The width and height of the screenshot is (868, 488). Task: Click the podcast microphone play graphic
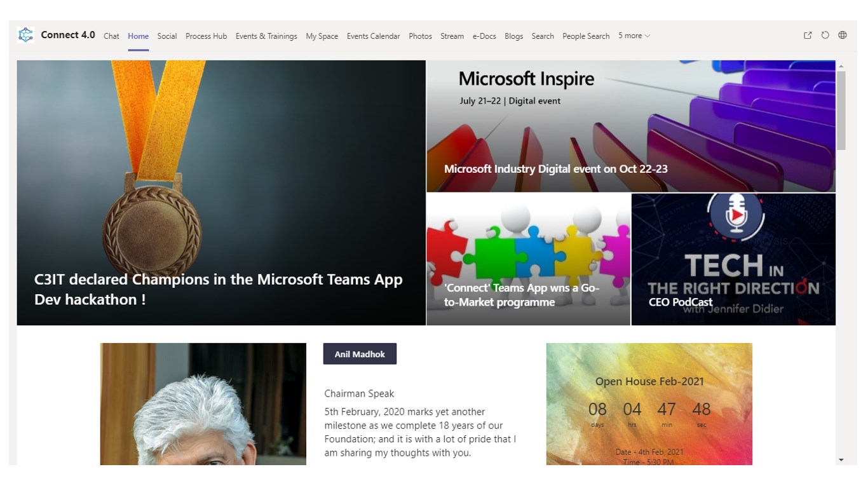click(x=736, y=216)
